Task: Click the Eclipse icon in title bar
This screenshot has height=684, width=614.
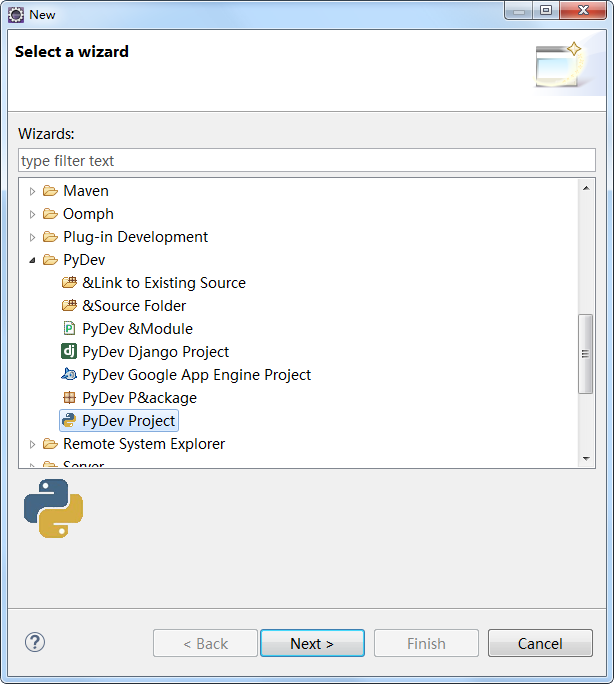Action: 16,14
